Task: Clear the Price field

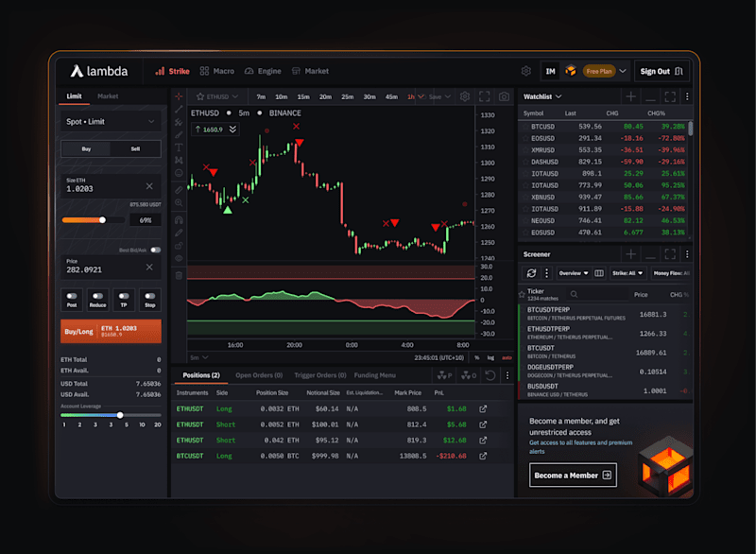Action: 149,268
